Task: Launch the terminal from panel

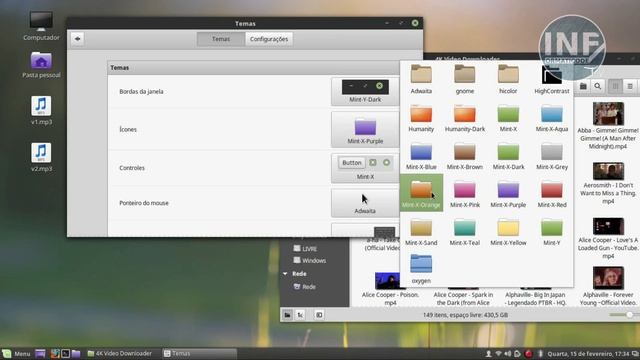Action: (x=65, y=353)
